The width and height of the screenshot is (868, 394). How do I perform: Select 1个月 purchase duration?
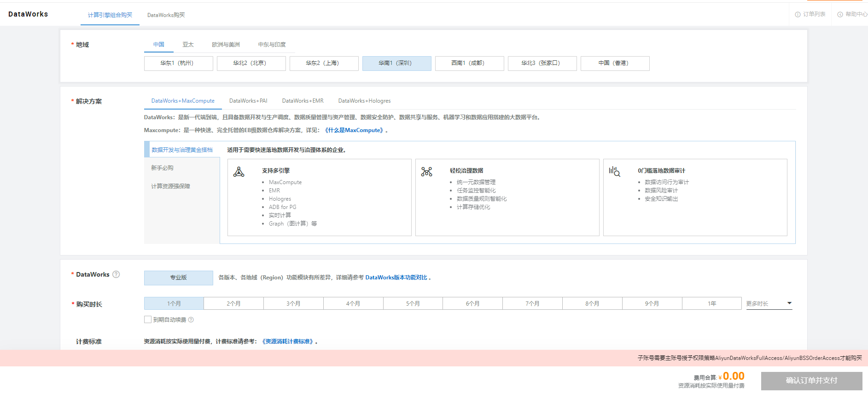pyautogui.click(x=174, y=304)
